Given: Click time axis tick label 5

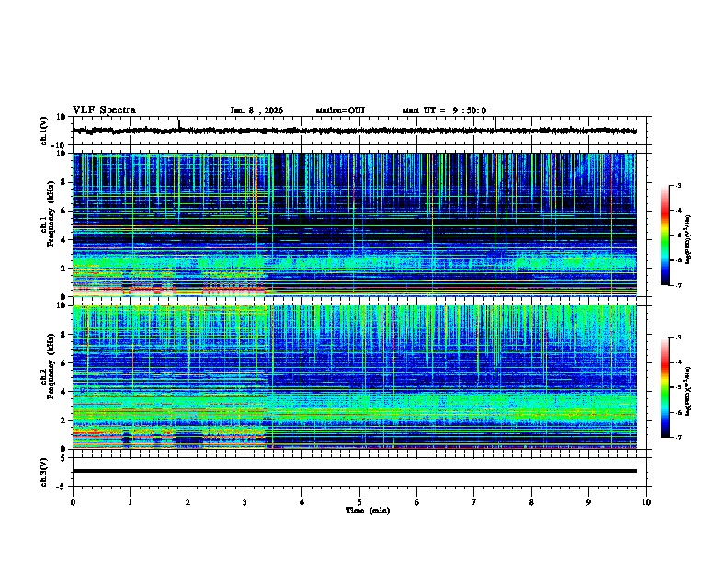Looking at the screenshot, I should (x=359, y=502).
